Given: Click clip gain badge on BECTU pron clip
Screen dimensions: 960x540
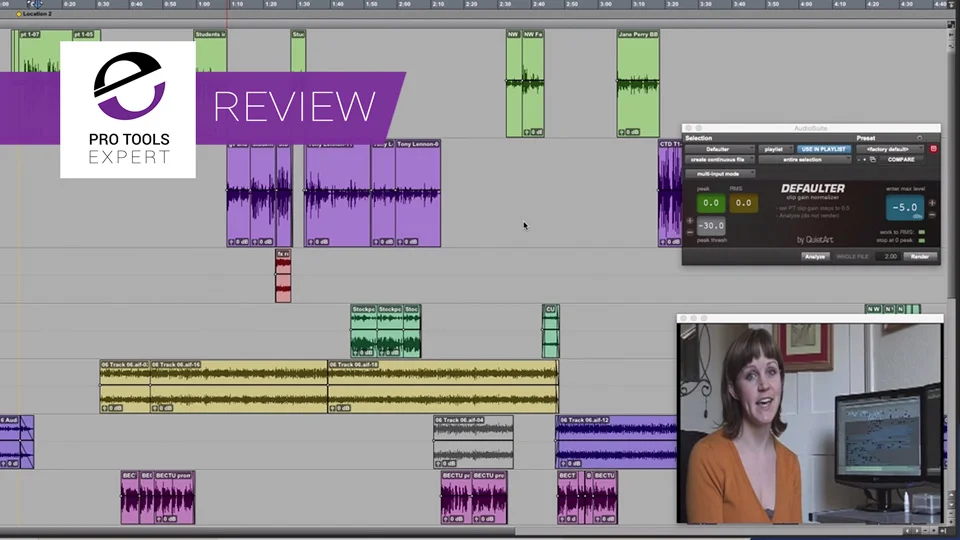Looking at the screenshot, I should [x=167, y=519].
